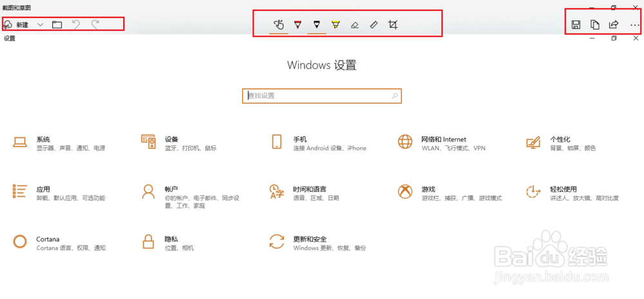Select the eraser tool
This screenshot has height=299, width=644.
355,25
